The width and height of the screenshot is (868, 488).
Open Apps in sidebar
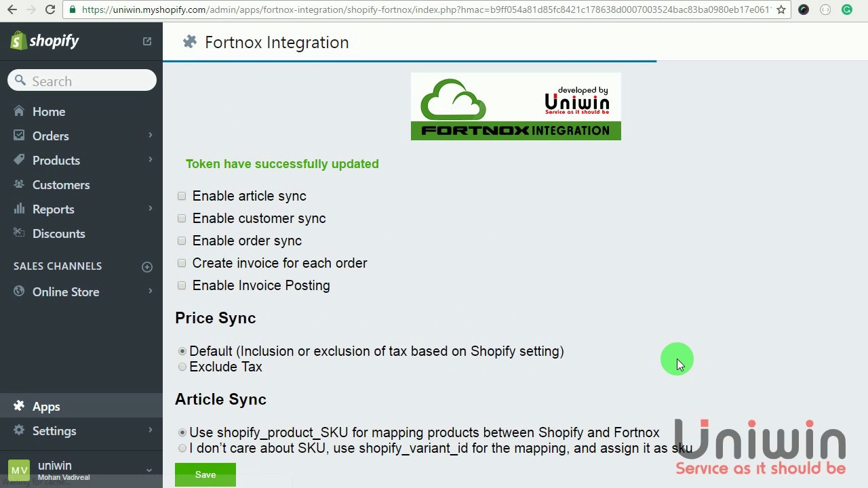(46, 407)
